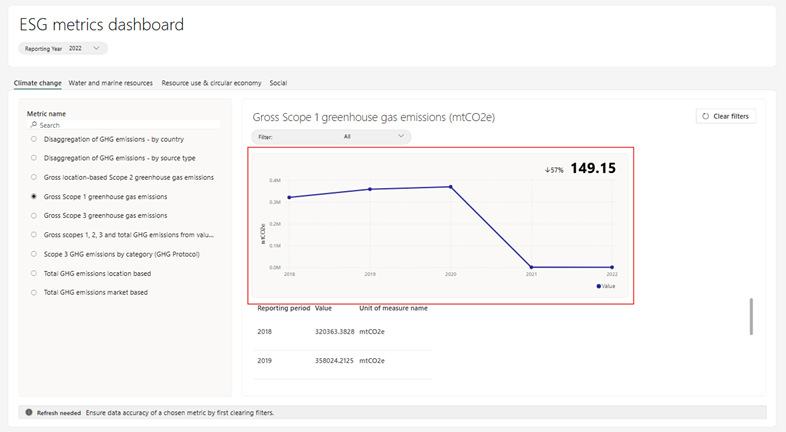The image size is (786, 432).
Task: Click the Value legend marker on the chart
Action: pyautogui.click(x=599, y=286)
